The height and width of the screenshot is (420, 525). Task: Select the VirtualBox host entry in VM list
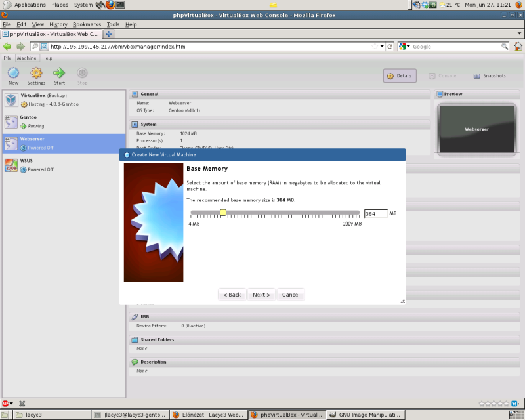point(64,100)
